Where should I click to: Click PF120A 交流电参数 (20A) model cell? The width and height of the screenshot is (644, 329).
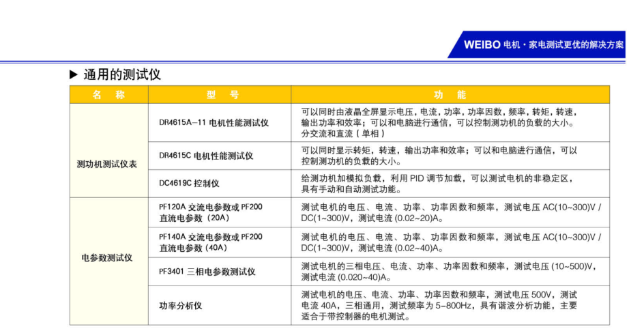[x=220, y=212]
